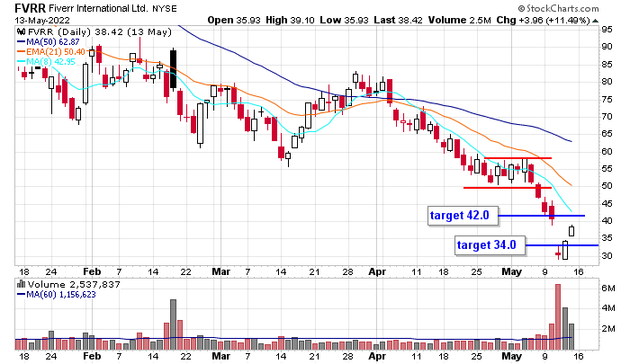Click the Volume 2.5M header value
The image size is (630, 364).
[460, 20]
